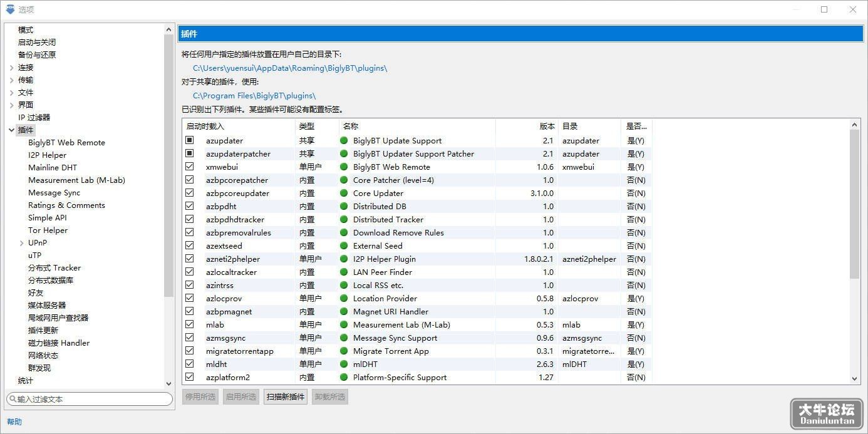Click green status dot beside Distributed DB
This screenshot has width=868, height=434.
point(344,206)
